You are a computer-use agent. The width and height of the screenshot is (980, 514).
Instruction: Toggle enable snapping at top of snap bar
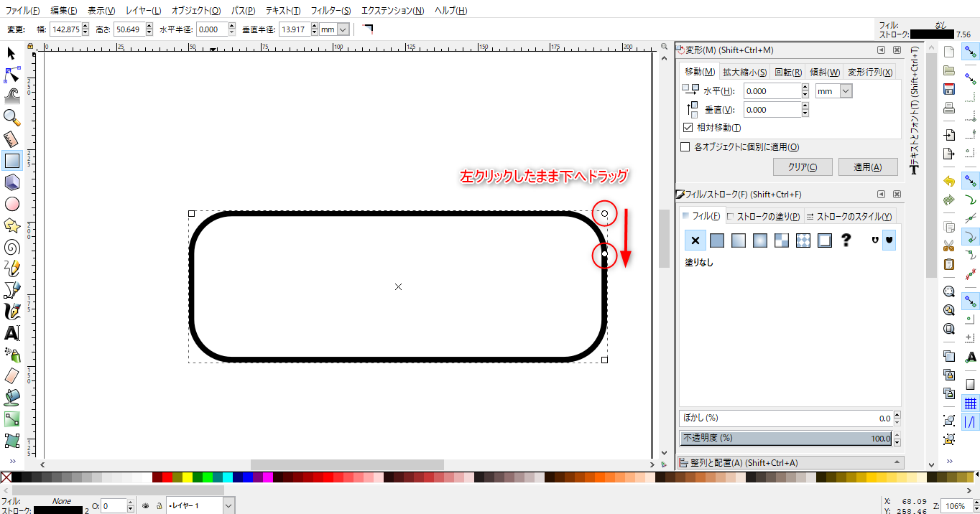point(971,52)
